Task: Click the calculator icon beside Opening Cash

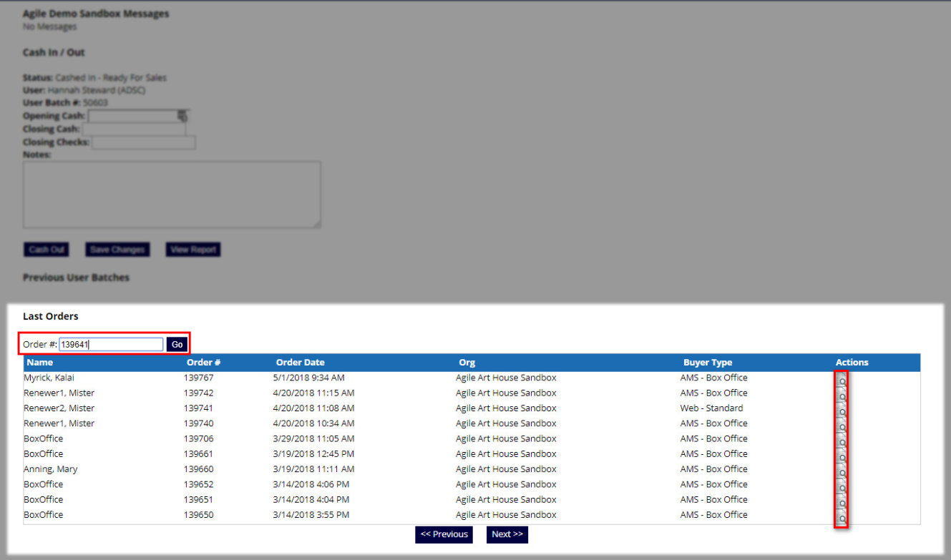Action: pos(182,116)
